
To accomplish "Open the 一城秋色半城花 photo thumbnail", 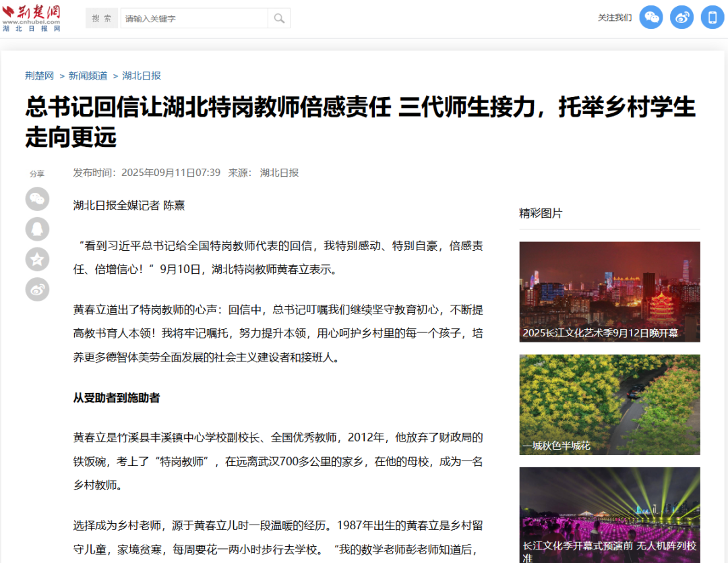I will pos(609,398).
